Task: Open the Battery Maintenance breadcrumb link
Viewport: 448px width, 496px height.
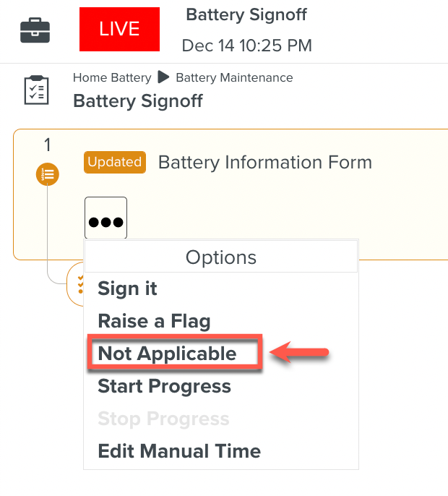Action: (234, 77)
